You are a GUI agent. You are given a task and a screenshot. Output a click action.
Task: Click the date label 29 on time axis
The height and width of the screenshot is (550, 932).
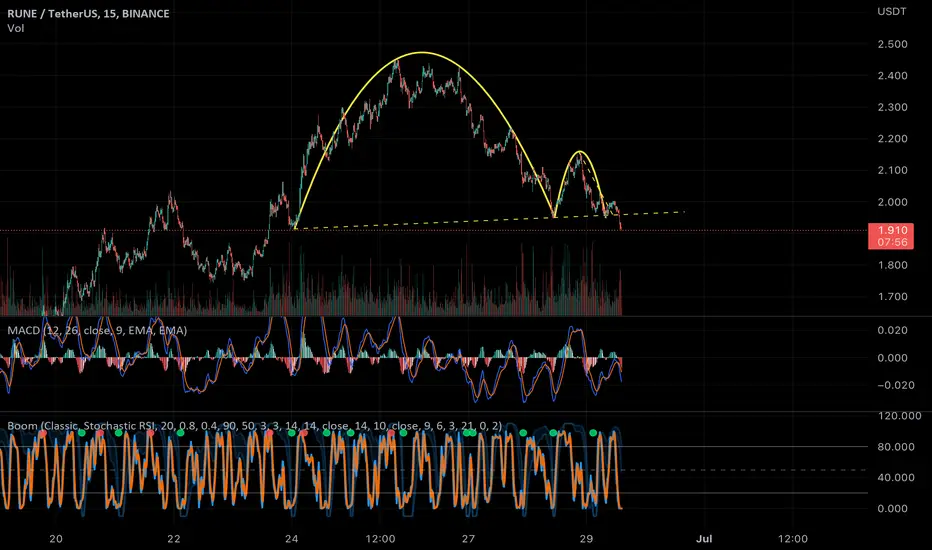586,539
